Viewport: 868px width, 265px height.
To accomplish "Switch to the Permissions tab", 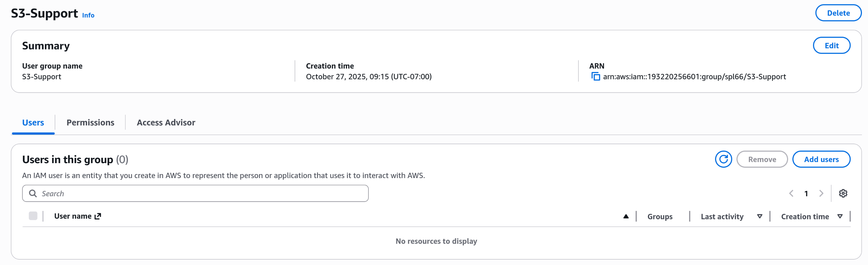I will tap(90, 123).
